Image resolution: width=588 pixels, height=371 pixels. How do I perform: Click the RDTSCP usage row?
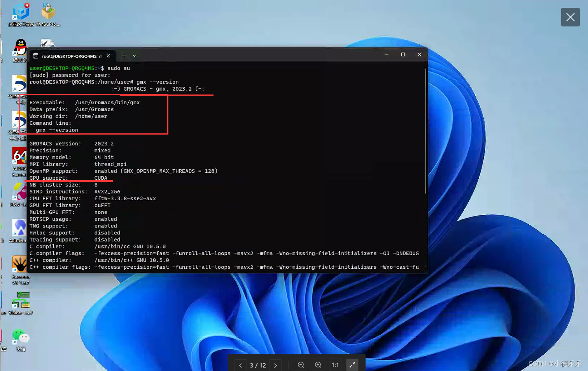tap(73, 219)
